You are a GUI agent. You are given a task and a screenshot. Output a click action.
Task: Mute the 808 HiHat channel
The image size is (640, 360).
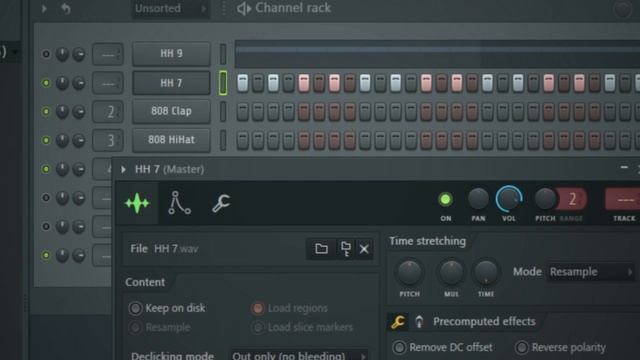[x=46, y=140]
